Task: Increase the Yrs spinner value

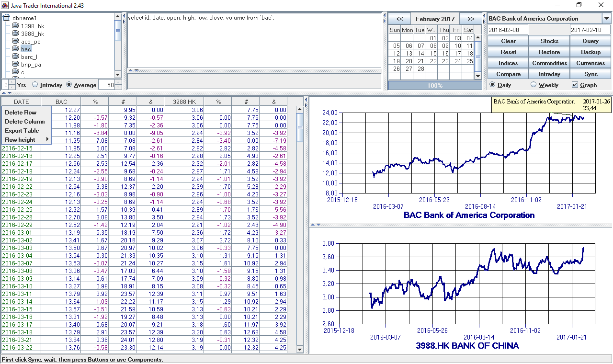Action: point(12,82)
